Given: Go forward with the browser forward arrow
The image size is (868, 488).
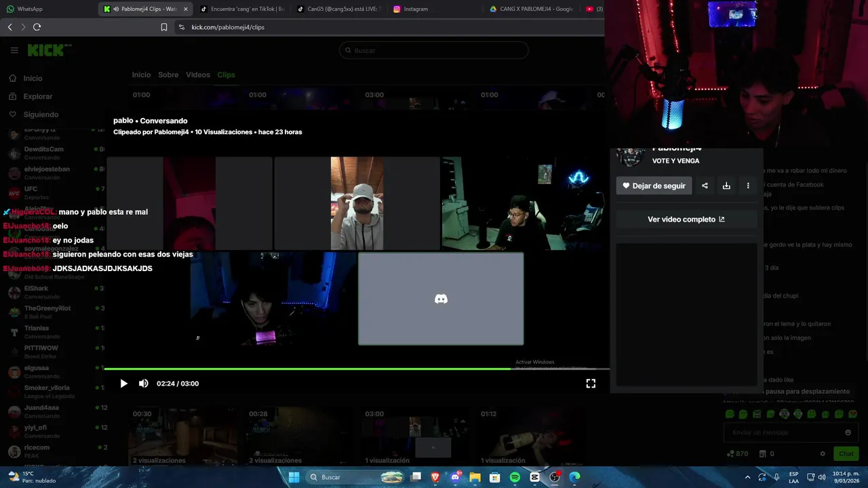Looking at the screenshot, I should coord(23,27).
